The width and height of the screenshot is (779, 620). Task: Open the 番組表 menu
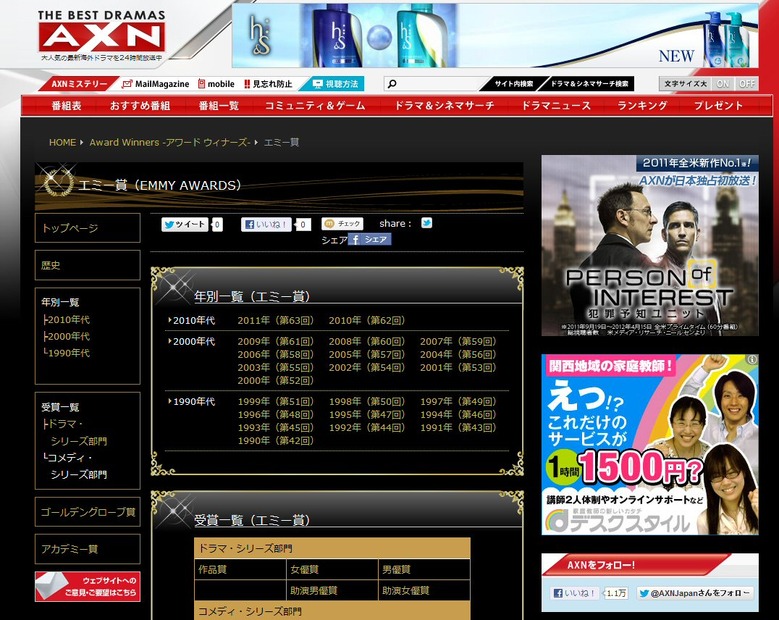click(67, 106)
